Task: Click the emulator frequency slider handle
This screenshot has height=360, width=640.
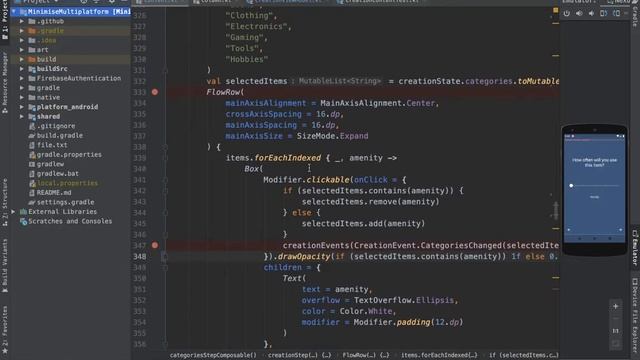Action: pos(571,186)
